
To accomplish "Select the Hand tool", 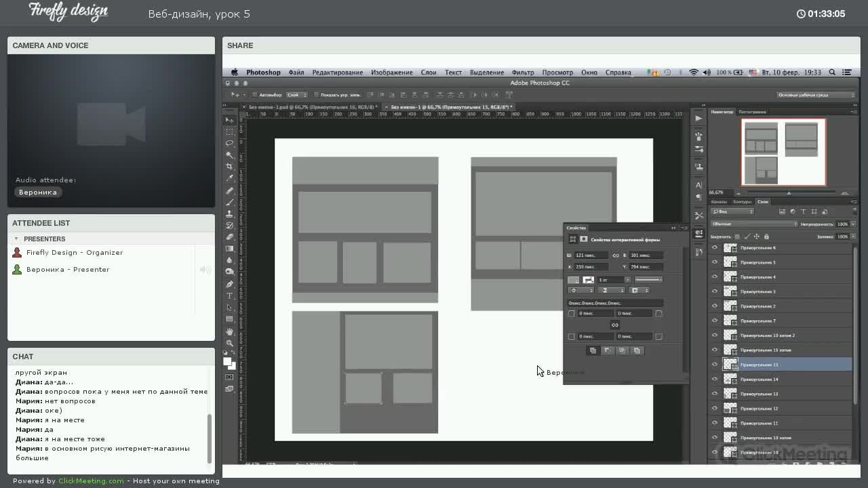I will [230, 331].
